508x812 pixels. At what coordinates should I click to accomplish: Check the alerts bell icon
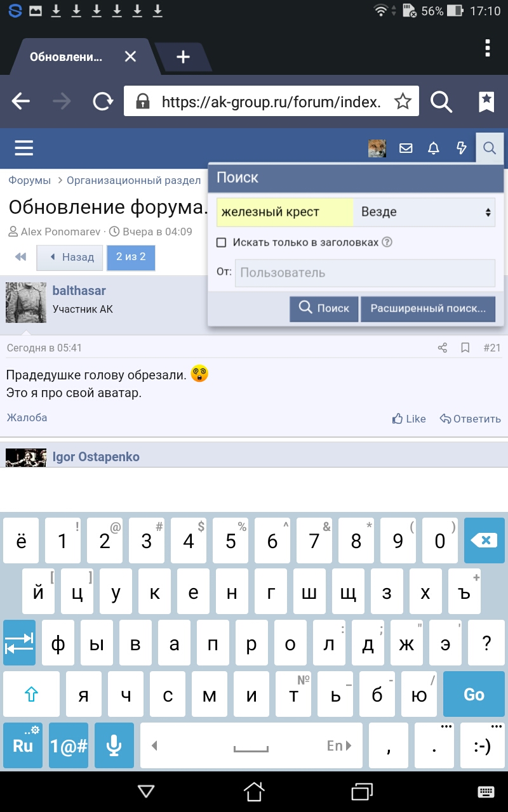tap(434, 148)
